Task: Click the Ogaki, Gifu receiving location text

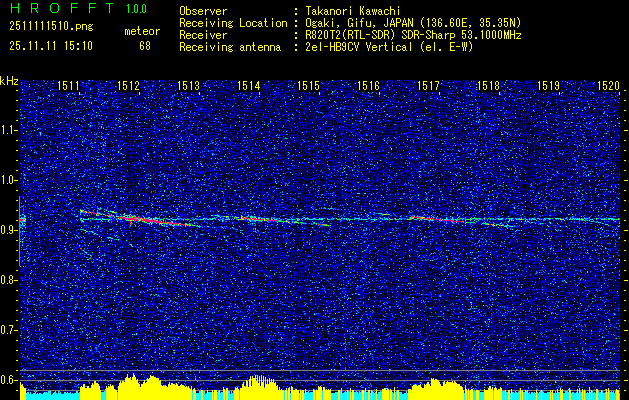Action: point(415,22)
